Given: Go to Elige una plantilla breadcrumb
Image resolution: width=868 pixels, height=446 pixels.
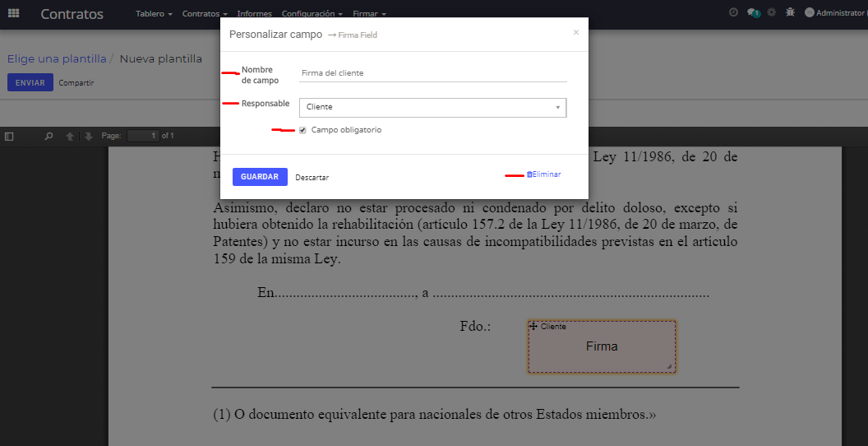Looking at the screenshot, I should click(57, 58).
